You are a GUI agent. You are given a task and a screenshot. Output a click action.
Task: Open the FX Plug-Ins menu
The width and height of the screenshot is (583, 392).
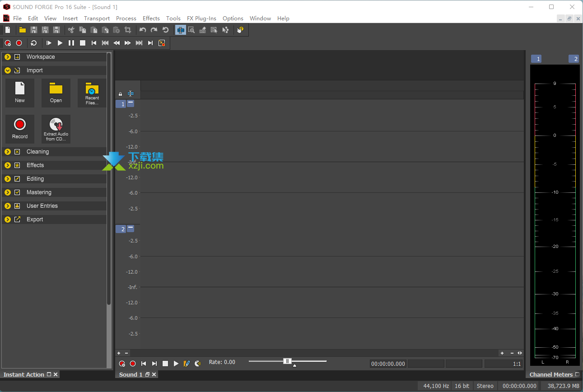click(201, 19)
